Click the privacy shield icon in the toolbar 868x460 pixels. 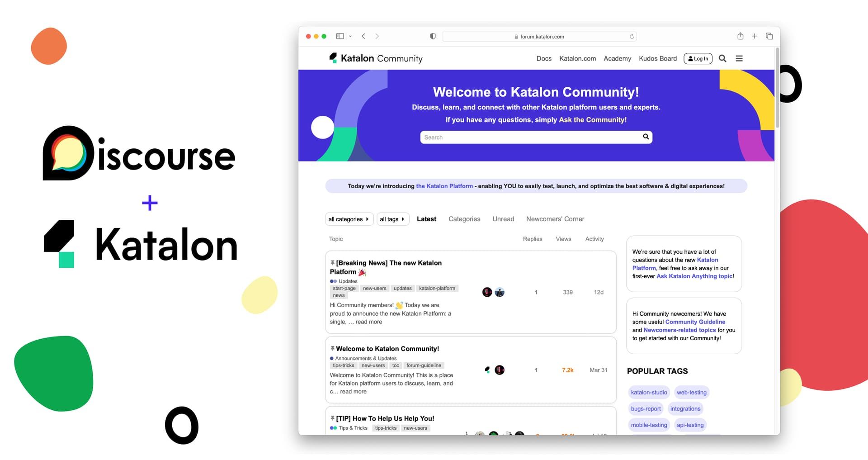click(x=433, y=36)
